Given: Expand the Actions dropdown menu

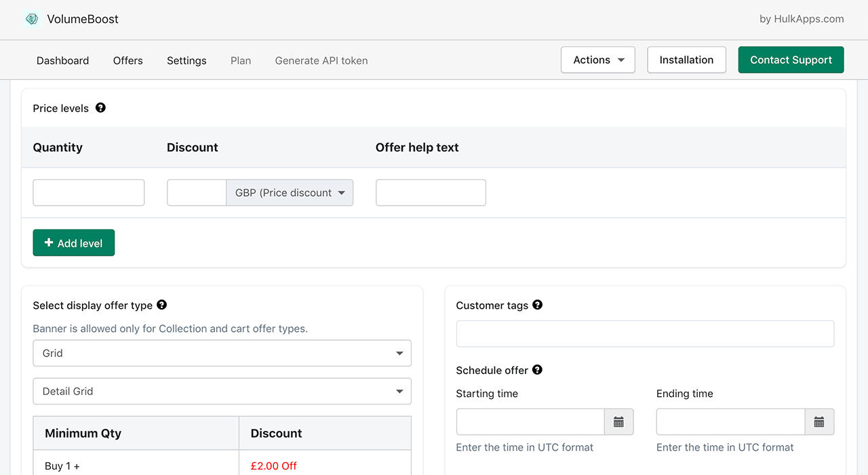Looking at the screenshot, I should (x=597, y=60).
